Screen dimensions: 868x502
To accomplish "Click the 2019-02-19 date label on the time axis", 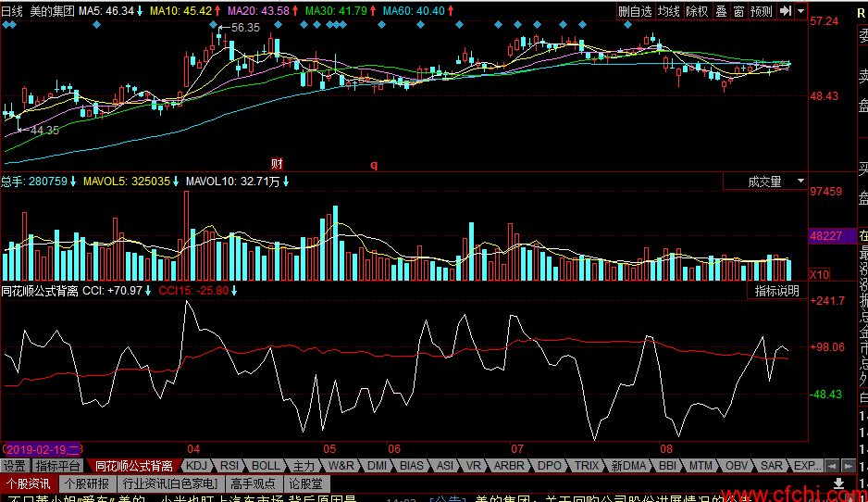I will click(43, 449).
